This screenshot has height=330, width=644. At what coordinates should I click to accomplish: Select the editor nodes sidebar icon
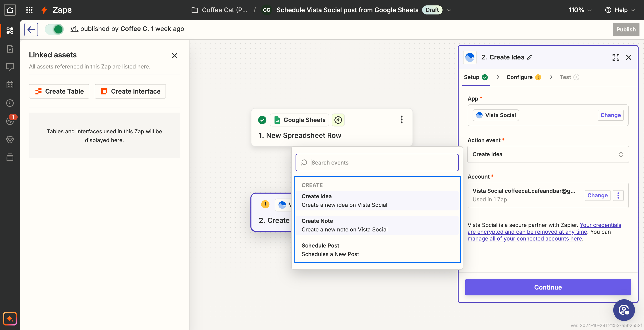10,31
